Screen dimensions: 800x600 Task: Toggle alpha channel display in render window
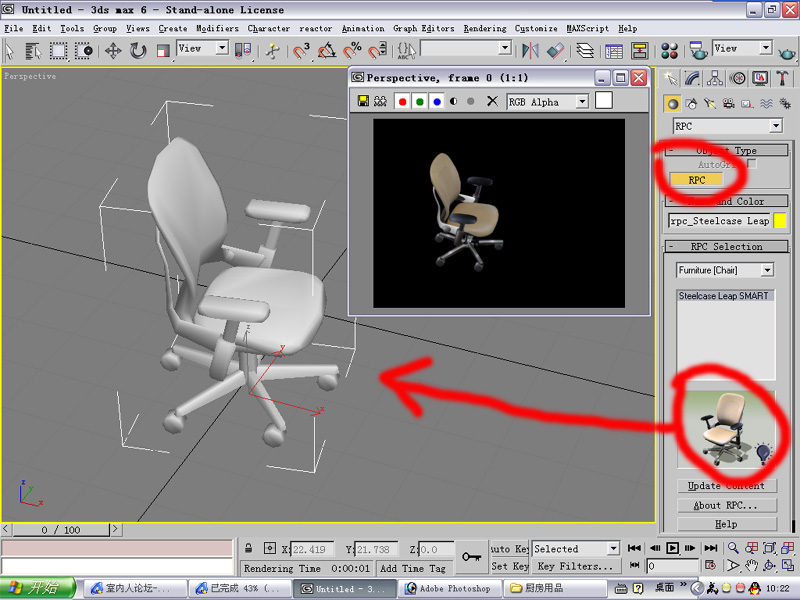point(454,102)
